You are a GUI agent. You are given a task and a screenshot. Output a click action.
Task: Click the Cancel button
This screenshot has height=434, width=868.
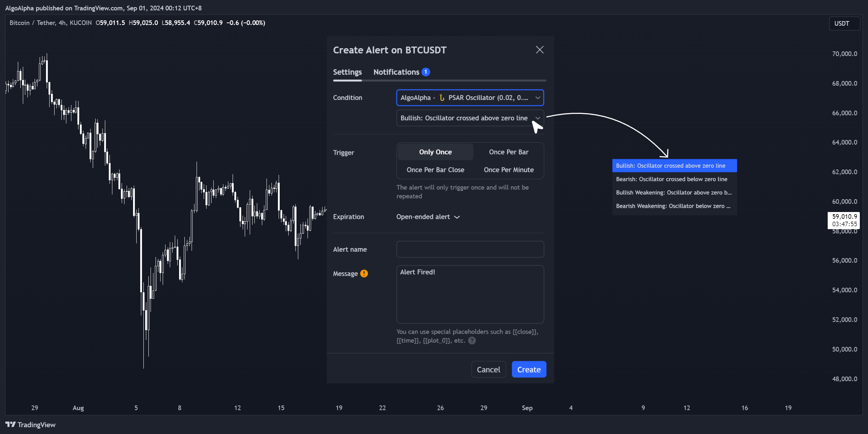click(x=488, y=369)
